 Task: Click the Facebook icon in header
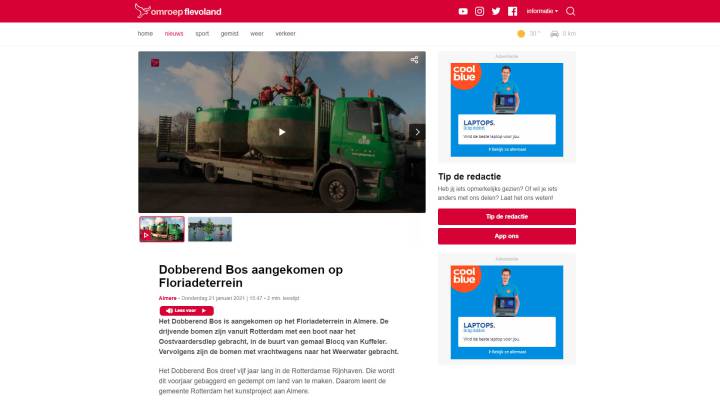click(512, 11)
